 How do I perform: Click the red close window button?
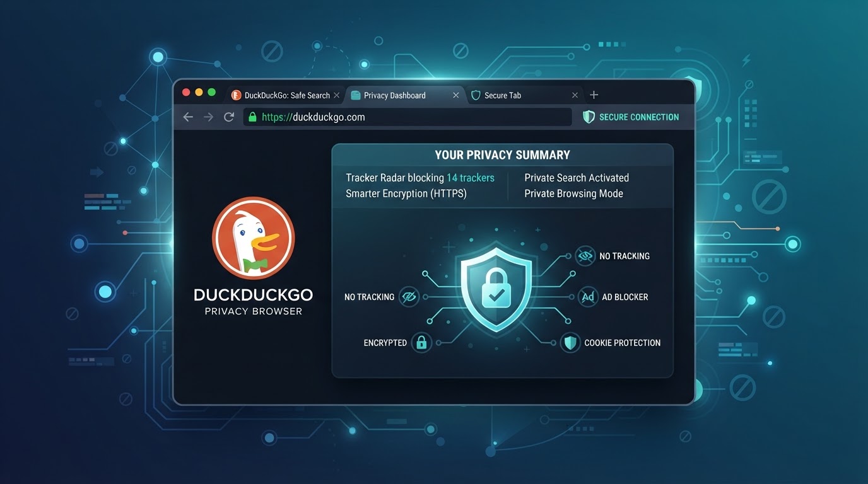click(x=186, y=92)
